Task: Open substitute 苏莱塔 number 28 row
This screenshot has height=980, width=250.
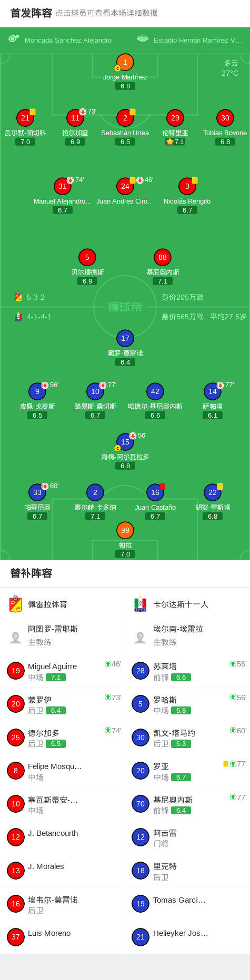Action: (187, 671)
